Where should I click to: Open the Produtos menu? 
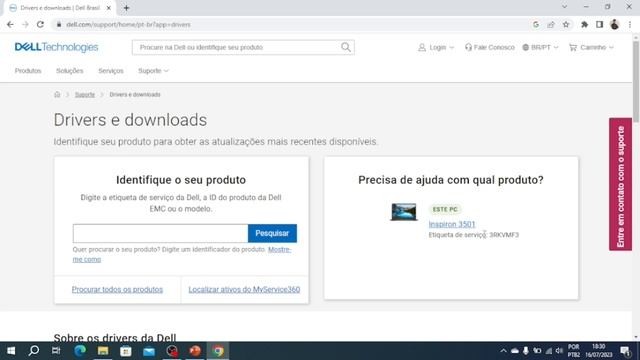point(28,71)
